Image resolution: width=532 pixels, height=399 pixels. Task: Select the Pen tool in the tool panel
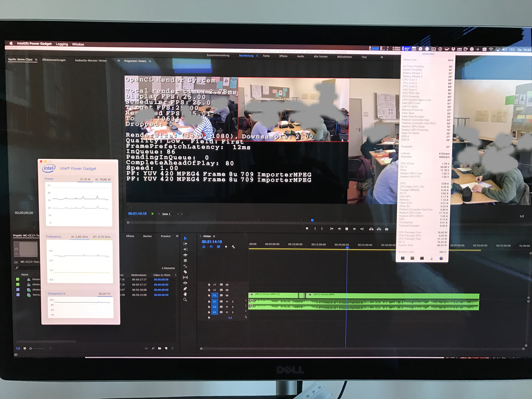[x=185, y=288]
